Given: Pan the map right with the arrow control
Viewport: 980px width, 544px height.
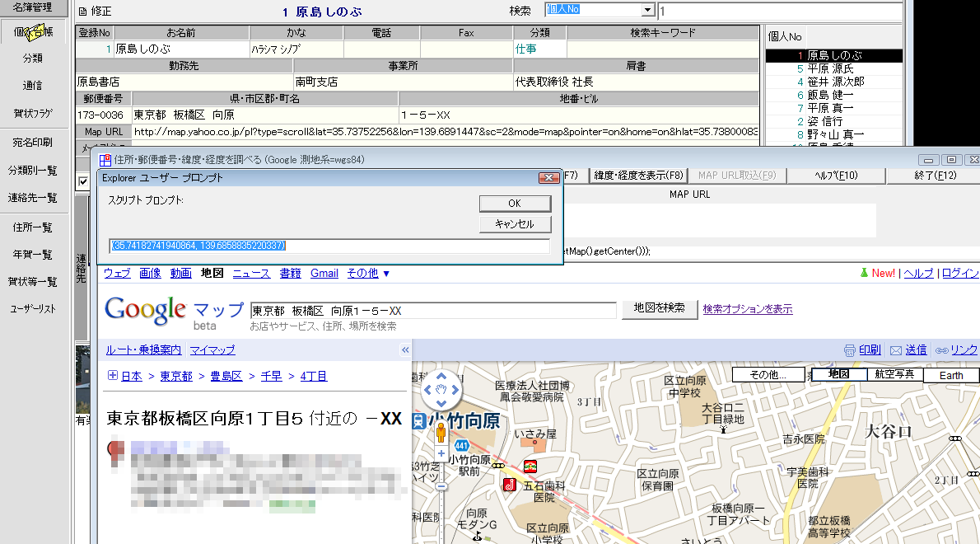Looking at the screenshot, I should point(455,390).
